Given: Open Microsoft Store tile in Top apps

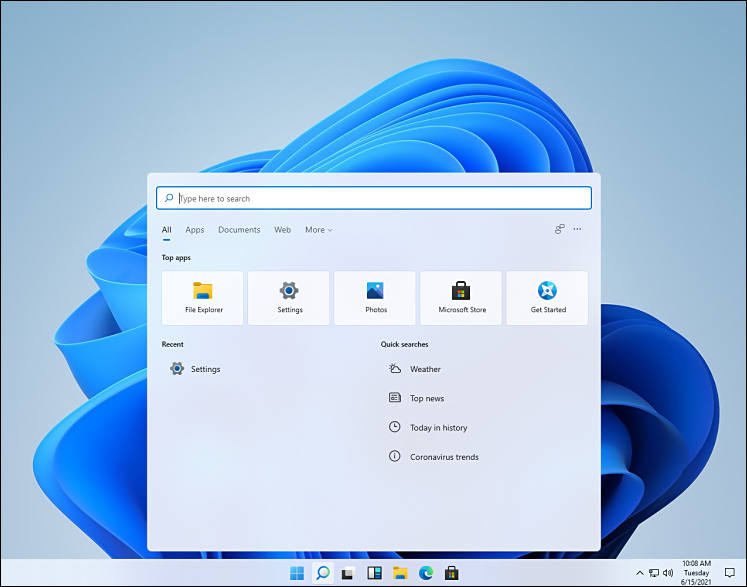Looking at the screenshot, I should point(461,298).
